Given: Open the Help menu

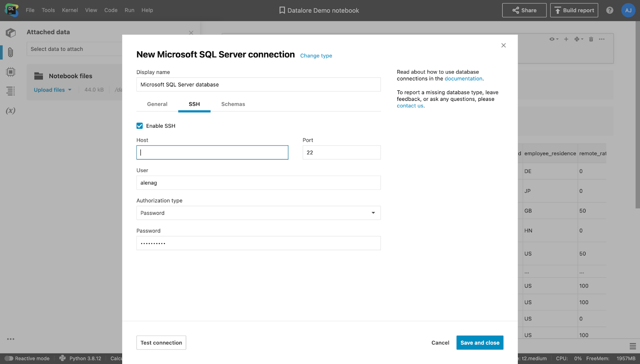Looking at the screenshot, I should [147, 10].
